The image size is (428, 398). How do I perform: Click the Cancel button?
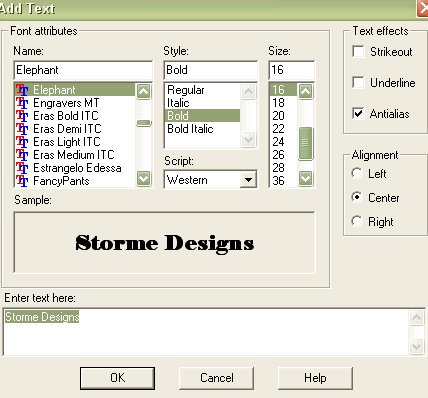pos(217,378)
